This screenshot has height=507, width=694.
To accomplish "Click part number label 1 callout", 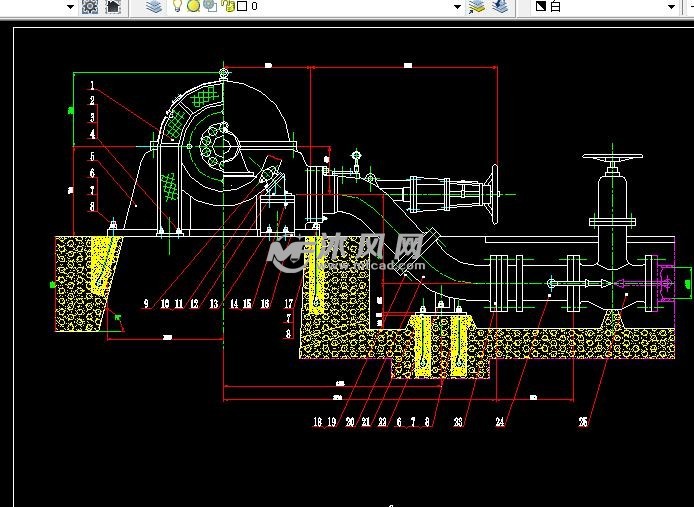I will pyautogui.click(x=91, y=86).
